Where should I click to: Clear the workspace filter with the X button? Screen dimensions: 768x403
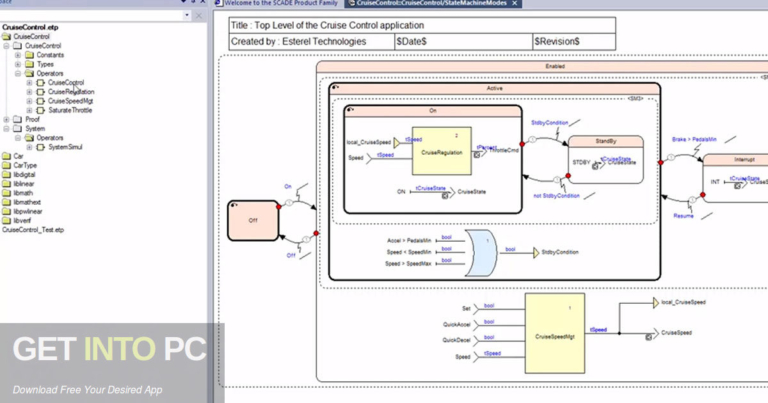click(198, 16)
